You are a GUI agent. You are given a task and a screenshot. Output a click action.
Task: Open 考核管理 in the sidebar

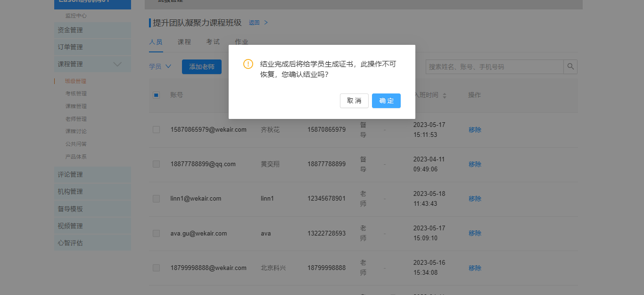tap(76, 93)
